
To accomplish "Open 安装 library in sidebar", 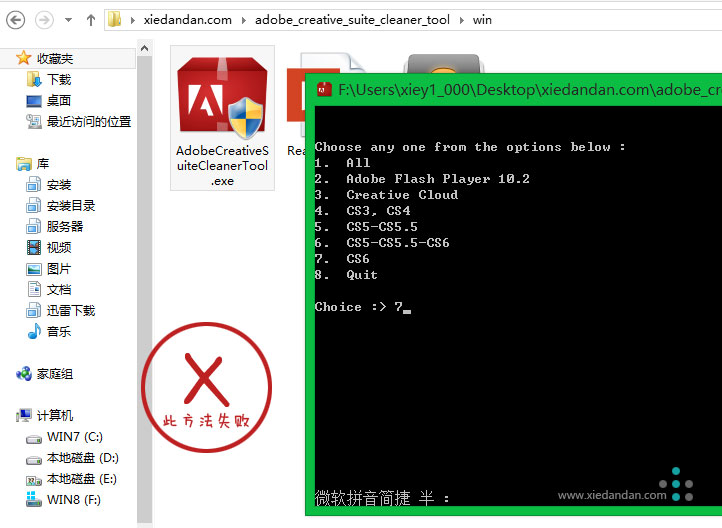I will (x=58, y=185).
